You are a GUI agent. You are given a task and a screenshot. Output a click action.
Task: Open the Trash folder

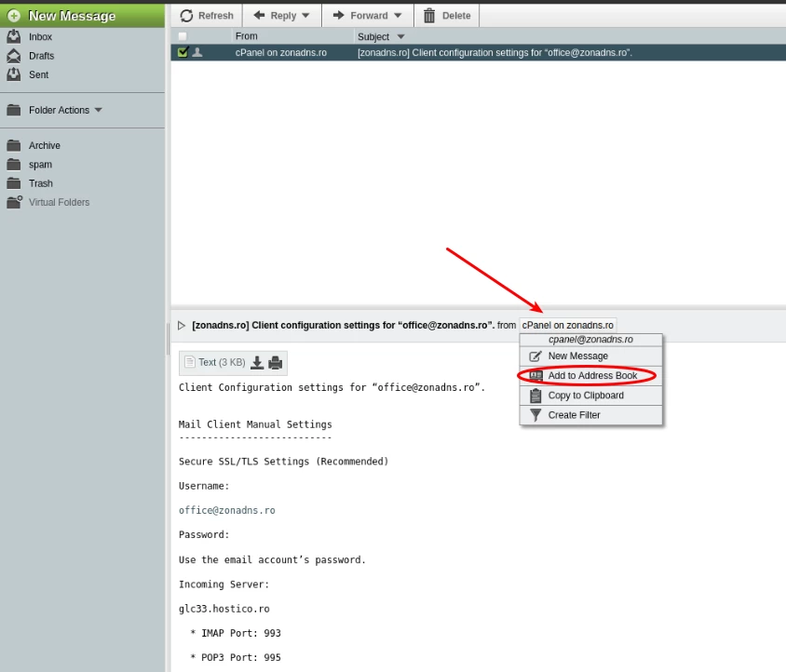40,183
